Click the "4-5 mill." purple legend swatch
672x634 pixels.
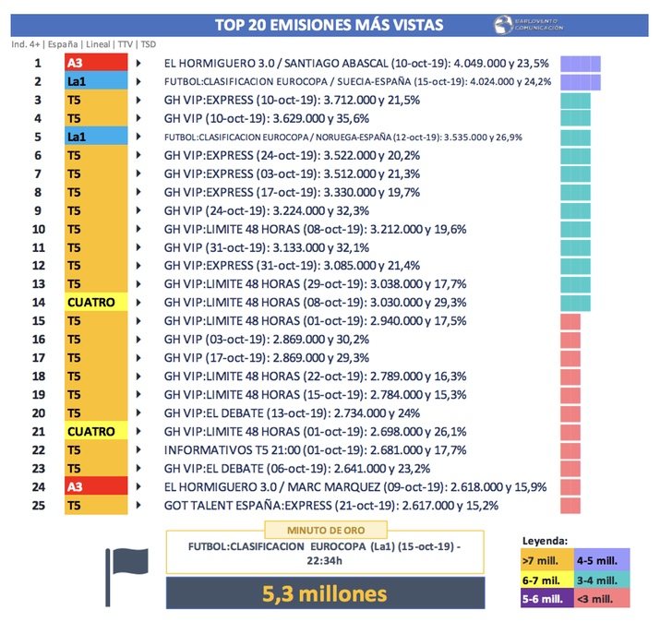click(602, 558)
